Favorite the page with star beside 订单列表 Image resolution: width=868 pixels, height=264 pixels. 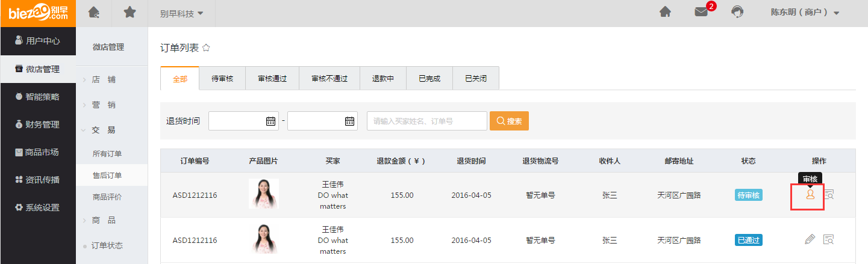coord(206,48)
